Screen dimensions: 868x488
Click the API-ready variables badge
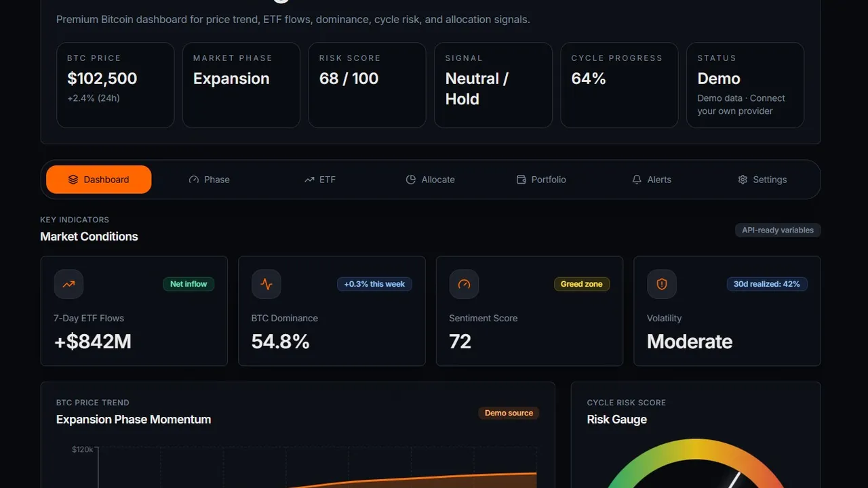(778, 230)
